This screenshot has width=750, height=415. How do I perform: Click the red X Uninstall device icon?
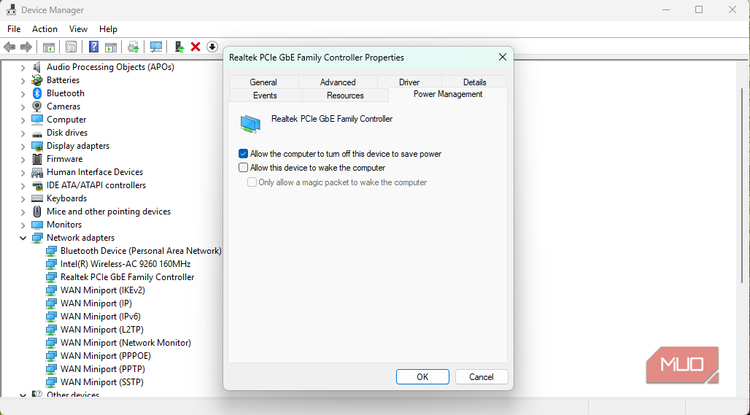point(195,47)
